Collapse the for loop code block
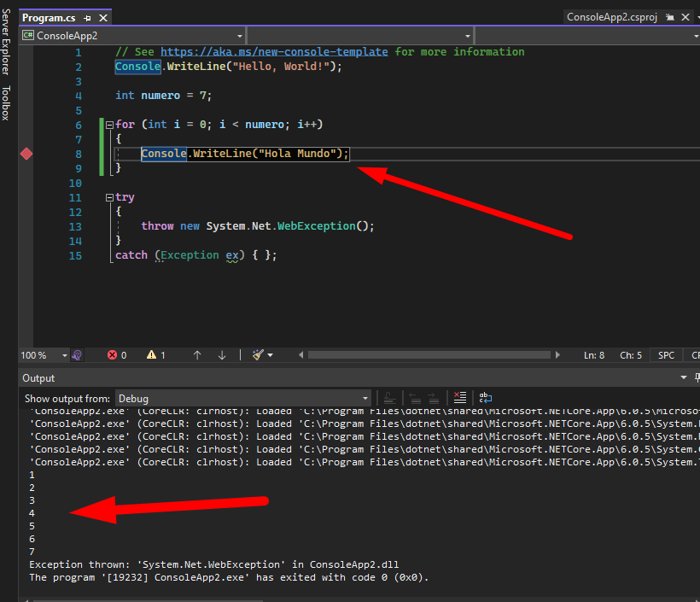Image resolution: width=700 pixels, height=602 pixels. pos(109,126)
